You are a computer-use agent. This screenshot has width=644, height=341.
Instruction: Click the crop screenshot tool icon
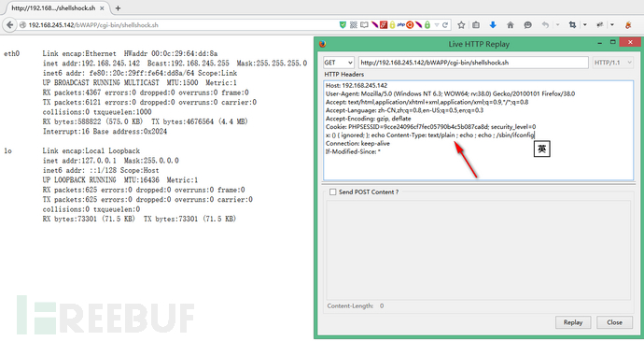click(572, 25)
